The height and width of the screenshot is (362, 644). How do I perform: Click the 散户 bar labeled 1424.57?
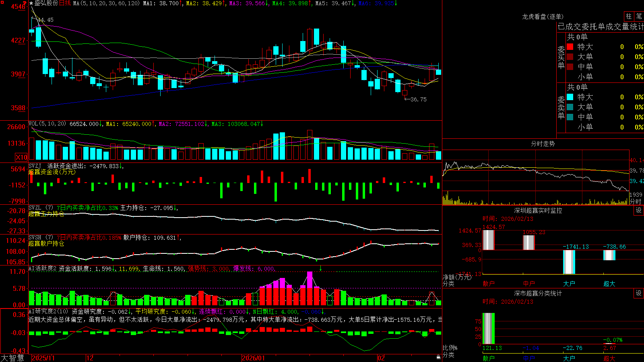click(489, 240)
